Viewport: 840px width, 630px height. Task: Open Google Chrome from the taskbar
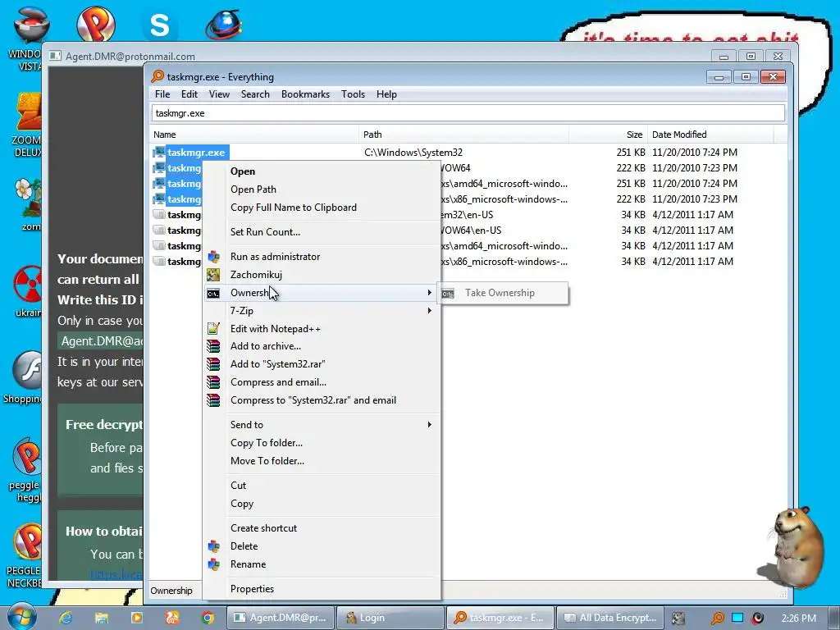[x=208, y=618]
